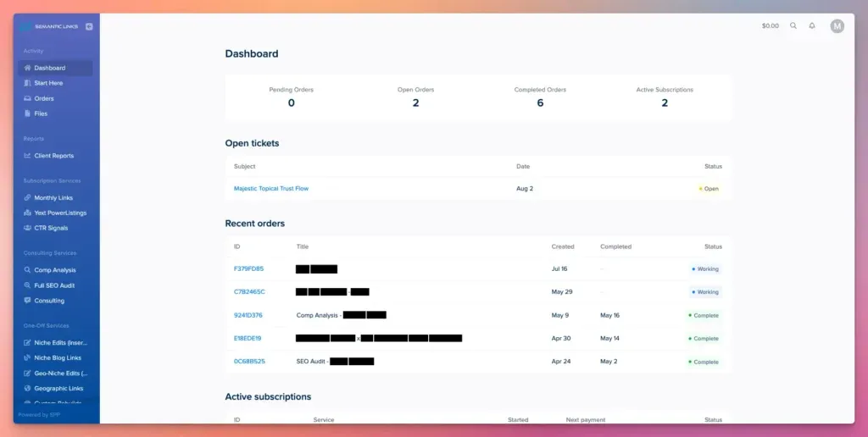Image resolution: width=868 pixels, height=437 pixels.
Task: Click the Consulting chat icon
Action: 28,301
